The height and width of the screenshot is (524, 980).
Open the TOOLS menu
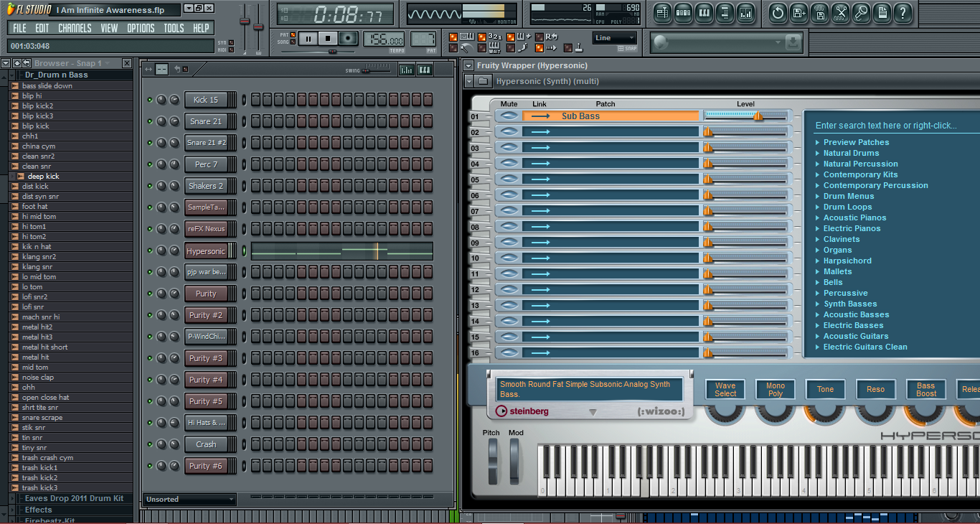point(174,28)
